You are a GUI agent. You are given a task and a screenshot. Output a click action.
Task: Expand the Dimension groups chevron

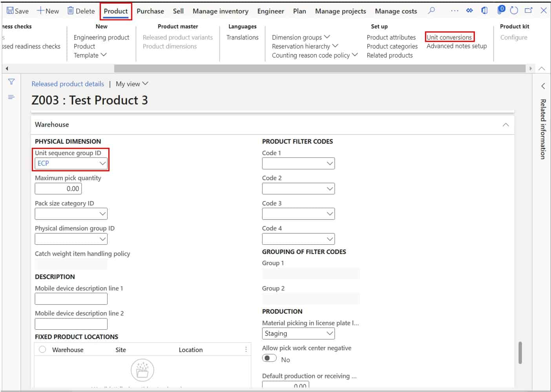point(327,37)
